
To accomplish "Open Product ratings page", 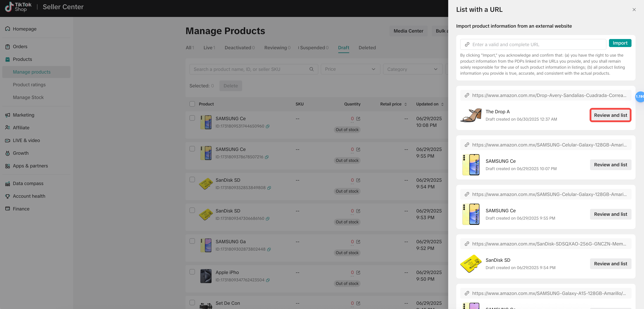I will (29, 84).
